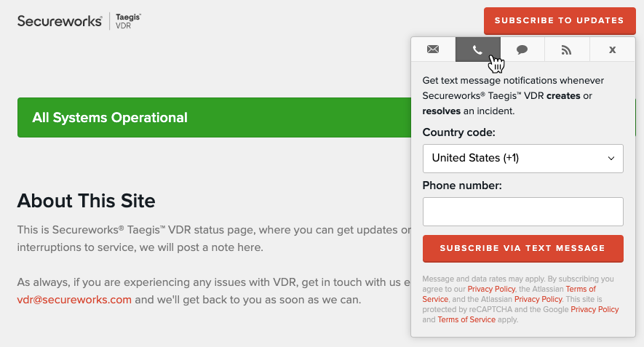Screen dimensions: 644x347
Task: Click the Subscribe to Updates button
Action: [x=560, y=20]
